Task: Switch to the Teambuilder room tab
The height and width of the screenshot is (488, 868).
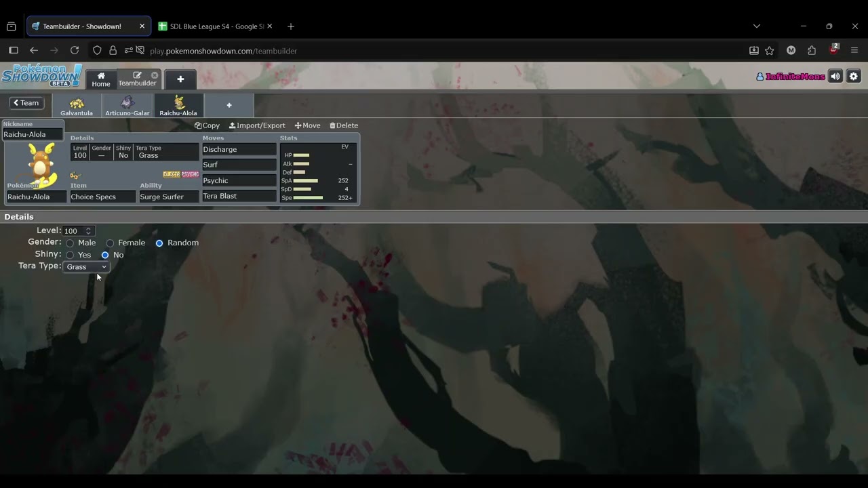Action: (137, 79)
